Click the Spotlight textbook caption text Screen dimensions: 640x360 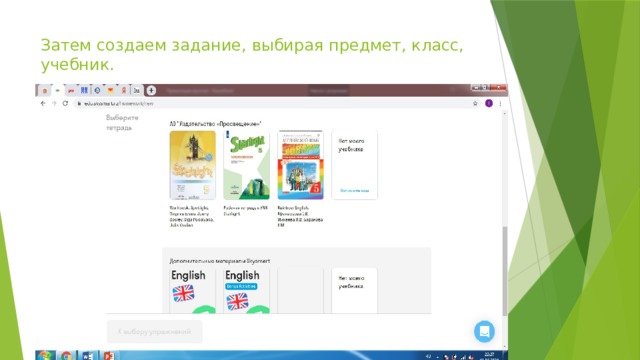tap(192, 216)
